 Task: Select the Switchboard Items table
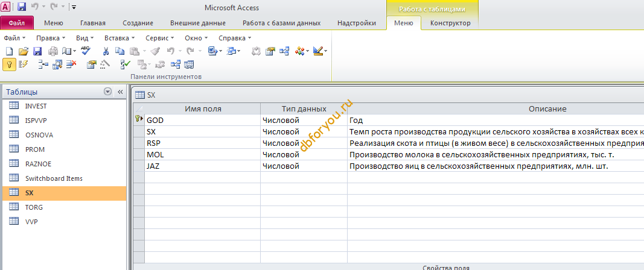coord(65,178)
